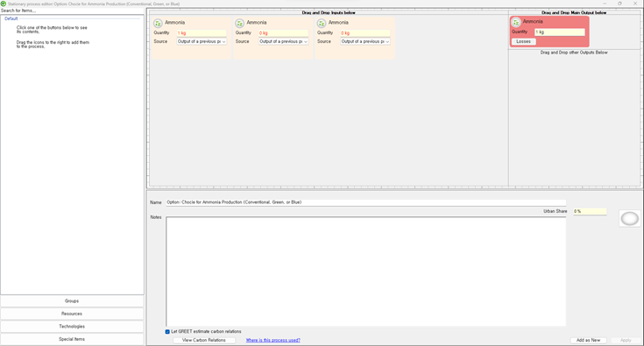Select the Default group header

click(x=11, y=18)
